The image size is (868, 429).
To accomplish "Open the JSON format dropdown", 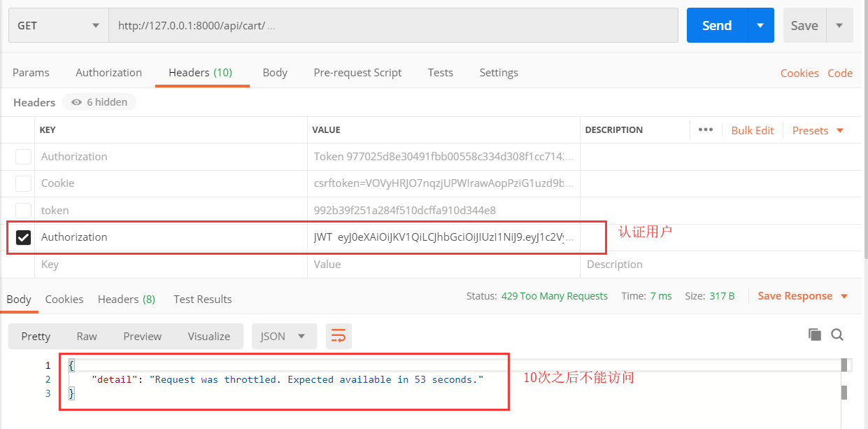I will tap(284, 337).
